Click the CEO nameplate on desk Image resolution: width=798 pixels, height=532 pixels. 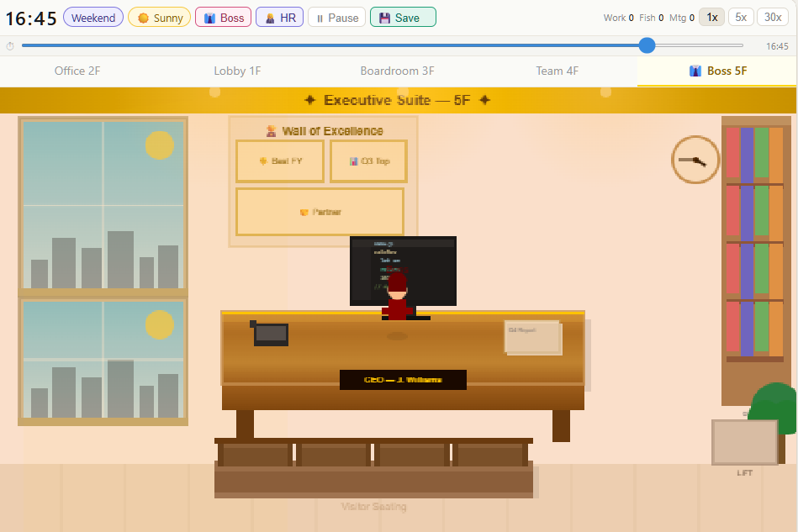403,380
